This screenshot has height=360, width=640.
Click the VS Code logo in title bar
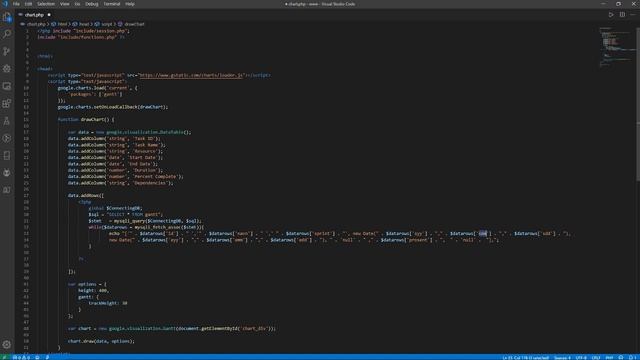(x=5, y=4)
